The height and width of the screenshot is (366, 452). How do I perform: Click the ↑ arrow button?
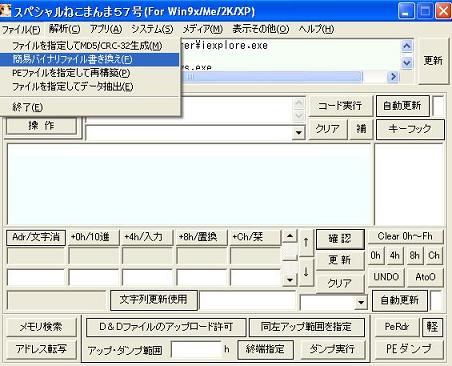(x=306, y=243)
